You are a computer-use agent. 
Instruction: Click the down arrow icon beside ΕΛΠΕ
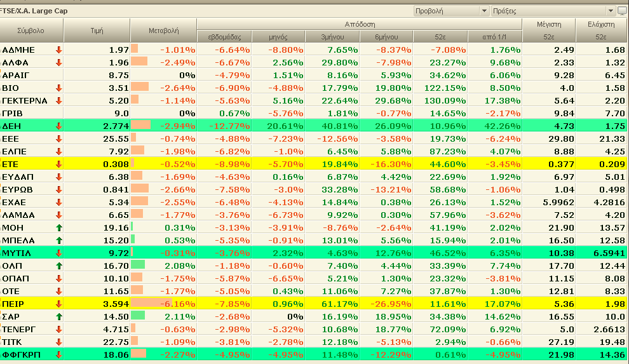(59, 152)
